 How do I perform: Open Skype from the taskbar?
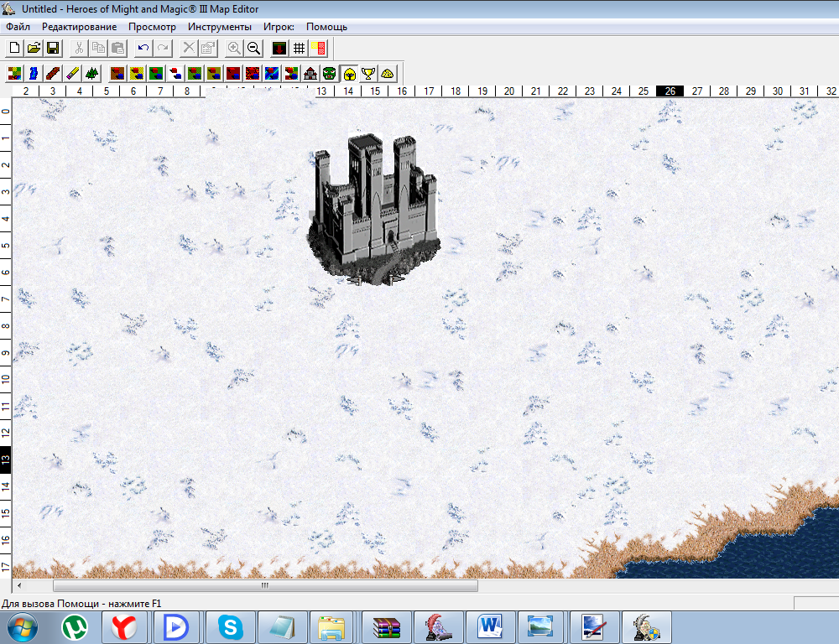point(230,627)
